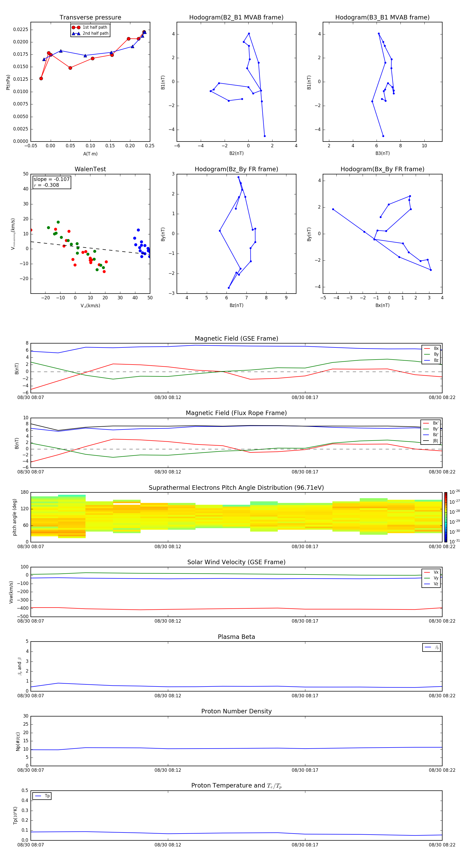Click the dashed fit line in WalenTest

pos(90,248)
